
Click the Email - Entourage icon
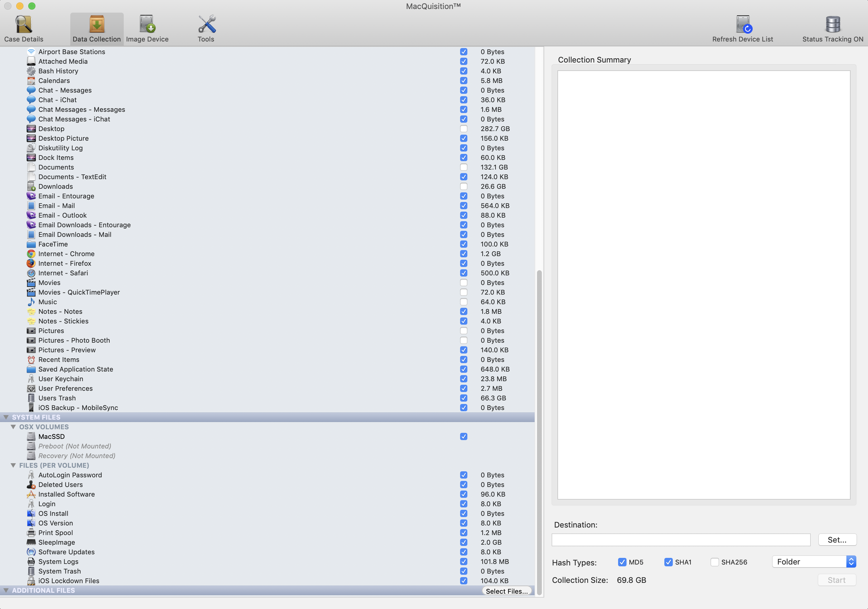click(x=31, y=196)
